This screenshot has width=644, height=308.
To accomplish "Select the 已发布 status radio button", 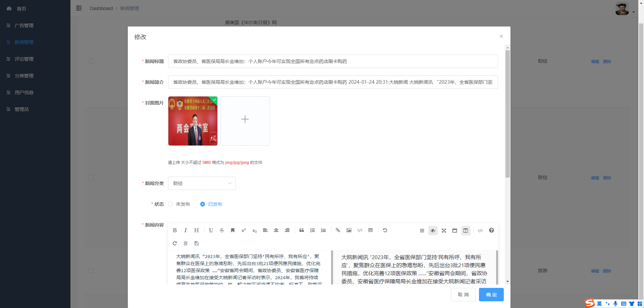I will [202, 204].
